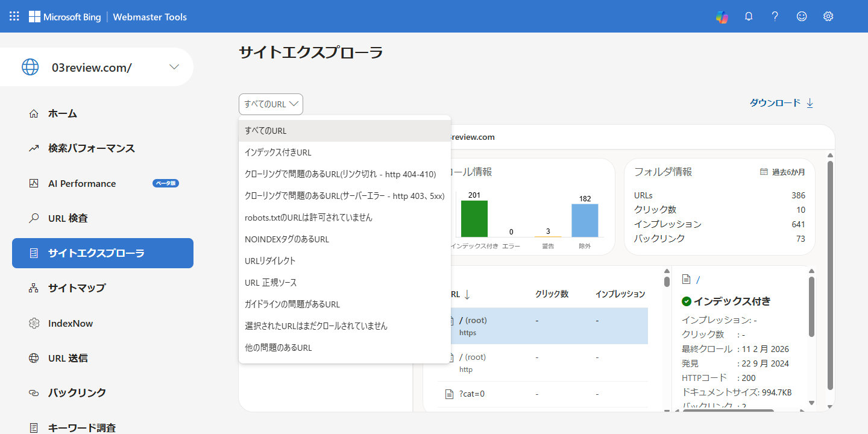Choose NOINDEXタグのあるURL option
868x434 pixels.
click(286, 239)
